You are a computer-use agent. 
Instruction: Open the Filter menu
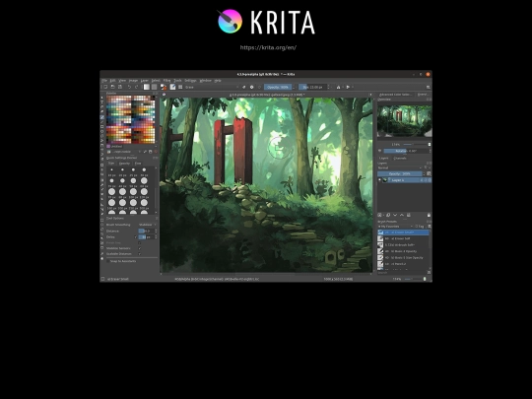(x=166, y=81)
